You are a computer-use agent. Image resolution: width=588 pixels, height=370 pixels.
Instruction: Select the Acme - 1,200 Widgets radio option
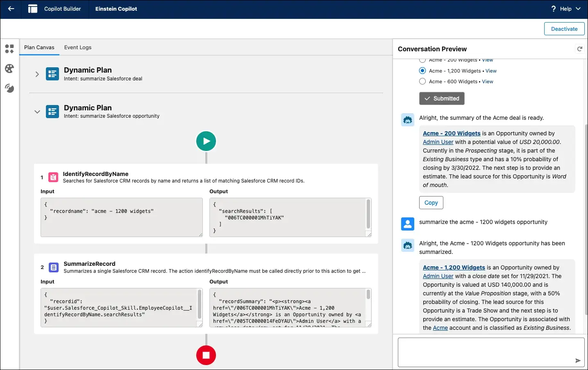(x=422, y=71)
